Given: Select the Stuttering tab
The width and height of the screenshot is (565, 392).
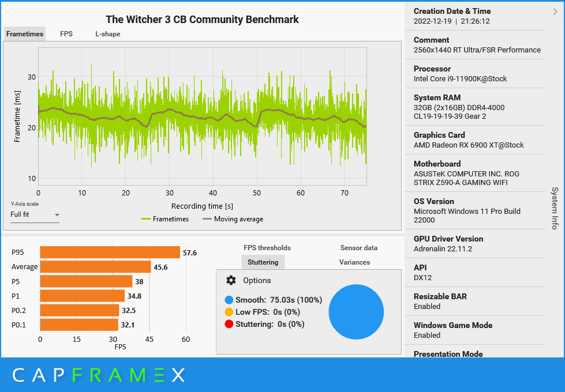Looking at the screenshot, I should [263, 262].
